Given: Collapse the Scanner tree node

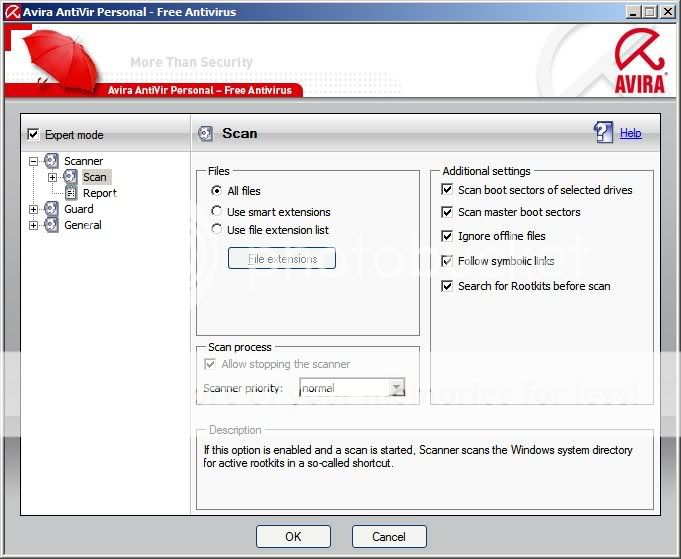Looking at the screenshot, I should (33, 162).
